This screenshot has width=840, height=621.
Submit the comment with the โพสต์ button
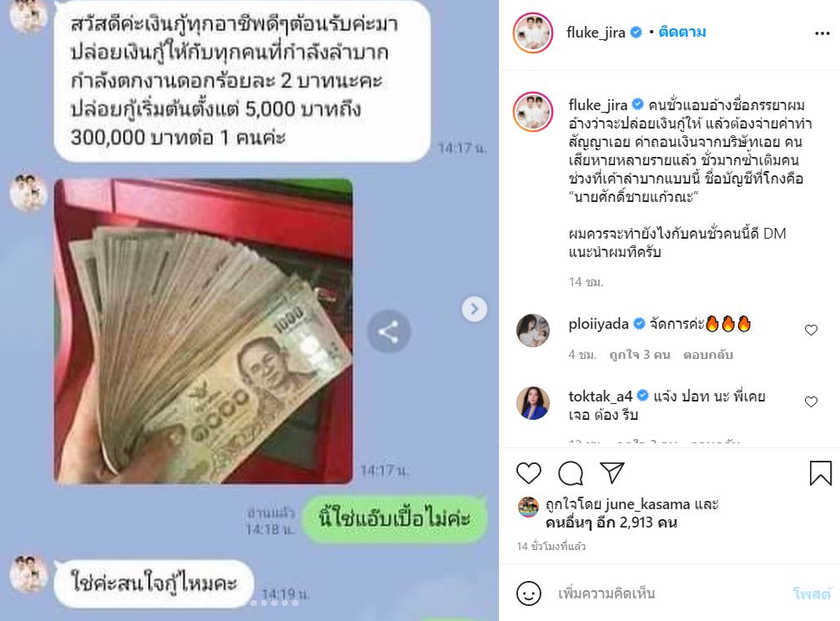pos(812,593)
